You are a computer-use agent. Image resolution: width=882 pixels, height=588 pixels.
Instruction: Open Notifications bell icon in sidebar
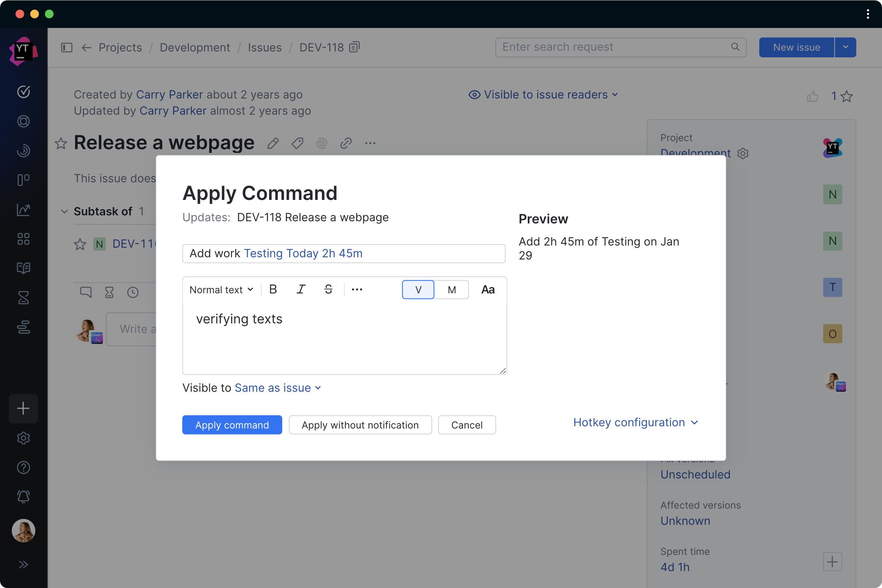click(x=23, y=496)
